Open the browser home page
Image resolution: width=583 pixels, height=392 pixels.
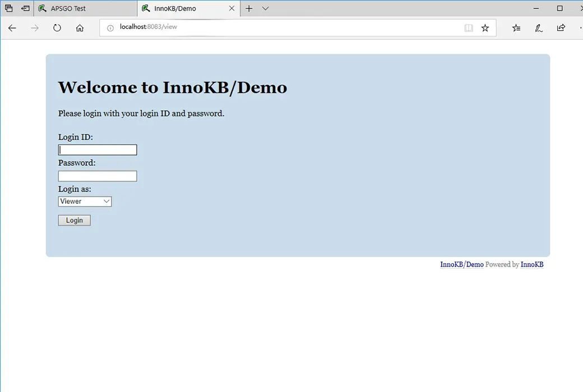pyautogui.click(x=80, y=28)
